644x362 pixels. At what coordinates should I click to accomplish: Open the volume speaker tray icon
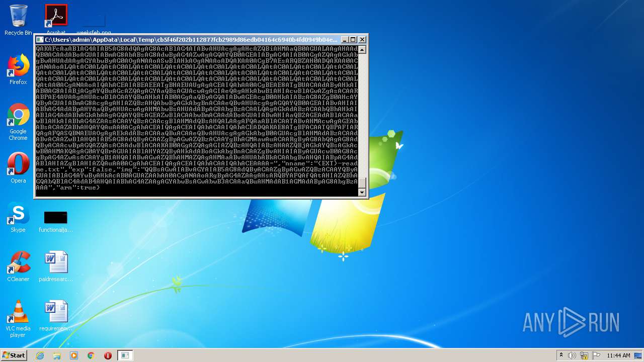tap(572, 355)
